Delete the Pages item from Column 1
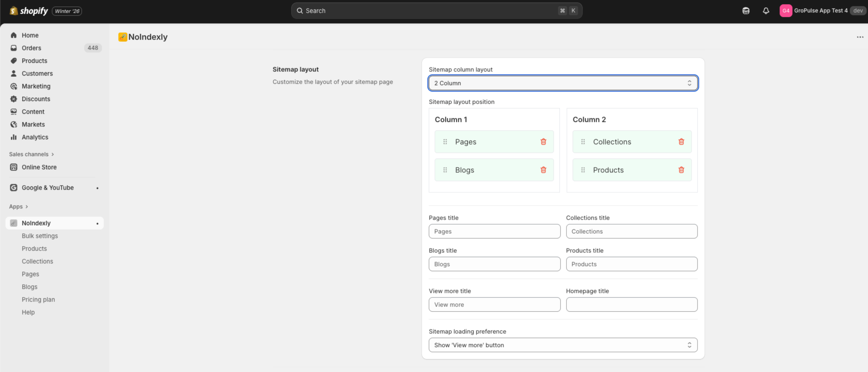The image size is (868, 372). (543, 142)
